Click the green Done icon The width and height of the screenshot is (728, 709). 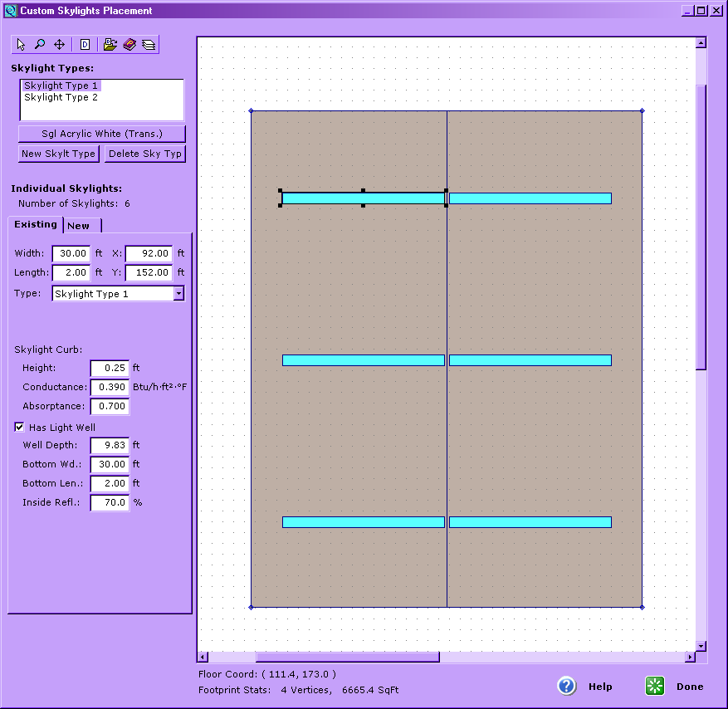(x=655, y=686)
